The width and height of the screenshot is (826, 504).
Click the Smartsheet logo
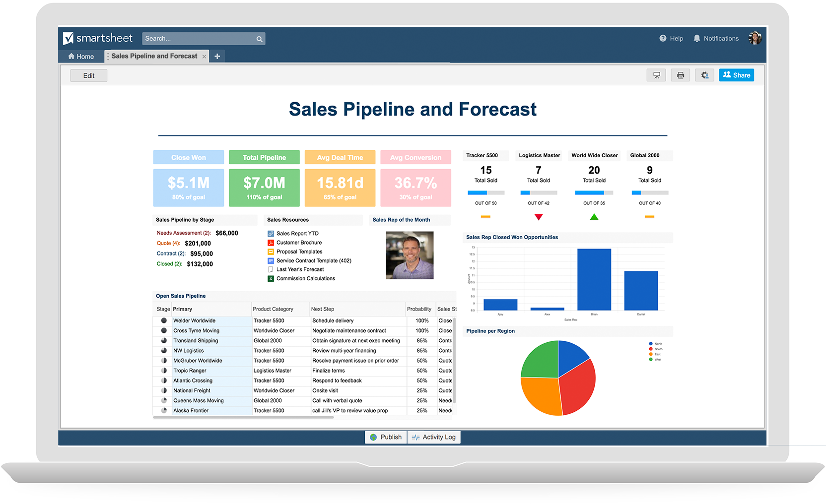click(98, 38)
